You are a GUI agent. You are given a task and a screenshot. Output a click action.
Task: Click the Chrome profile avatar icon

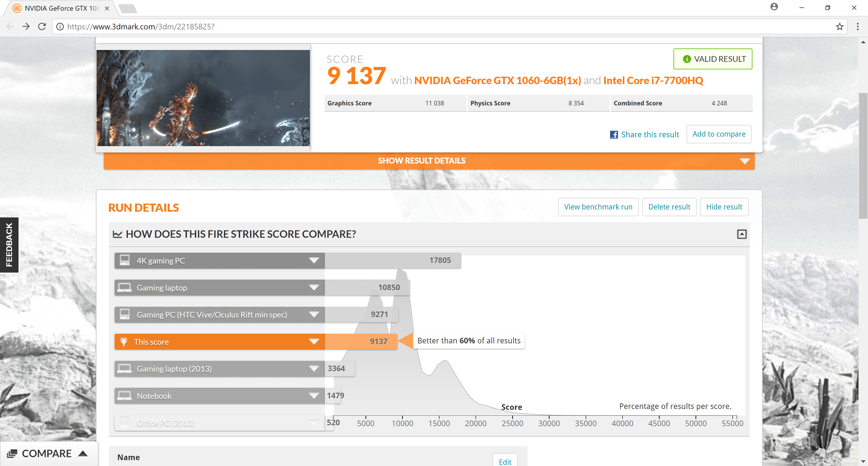coord(774,7)
